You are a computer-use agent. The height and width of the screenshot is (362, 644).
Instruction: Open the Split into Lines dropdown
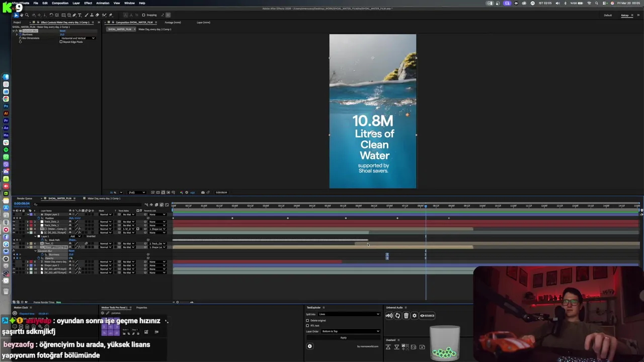pos(349,314)
